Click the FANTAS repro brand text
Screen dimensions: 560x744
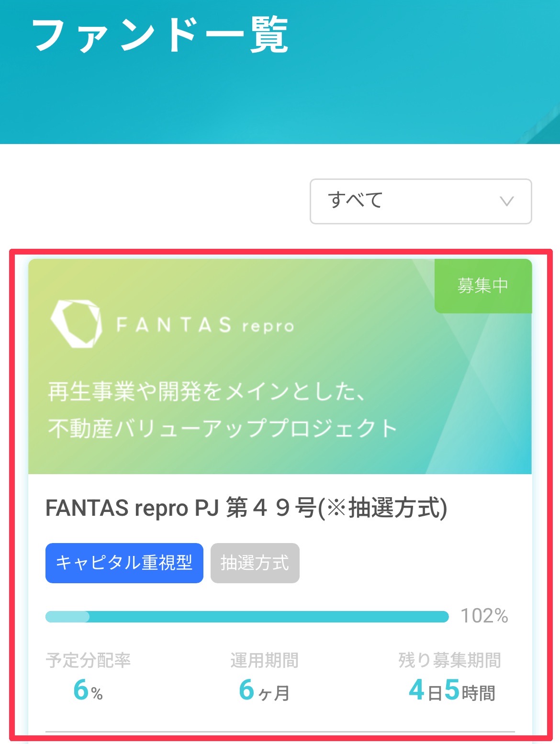click(205, 326)
